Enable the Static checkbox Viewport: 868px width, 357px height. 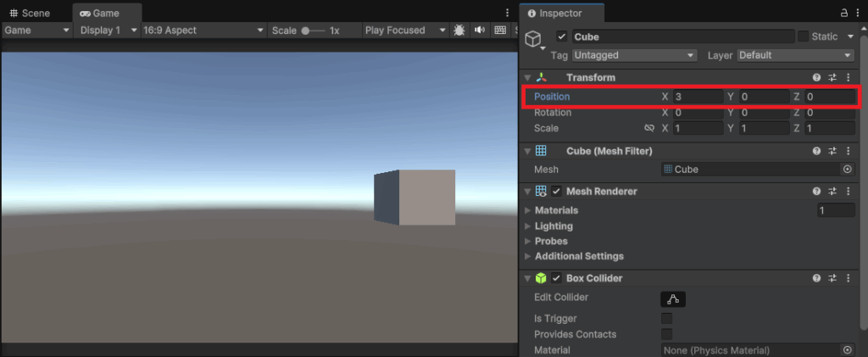click(x=803, y=36)
